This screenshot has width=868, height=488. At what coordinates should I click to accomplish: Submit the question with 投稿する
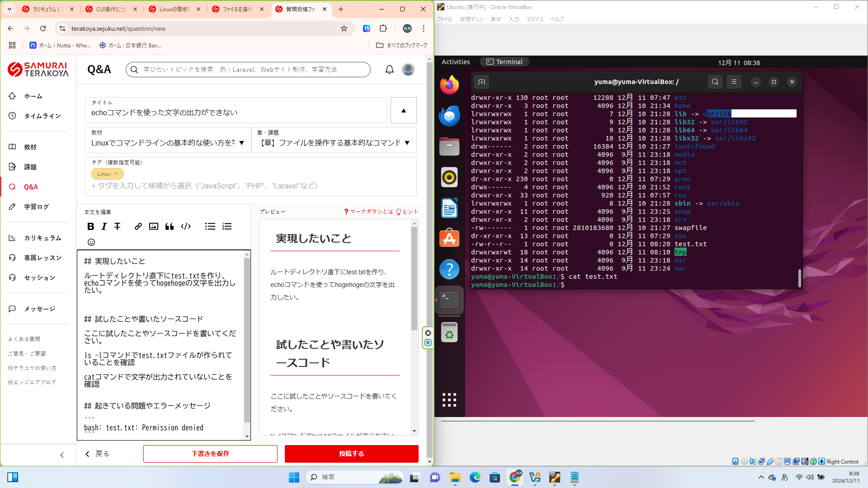[x=351, y=454]
